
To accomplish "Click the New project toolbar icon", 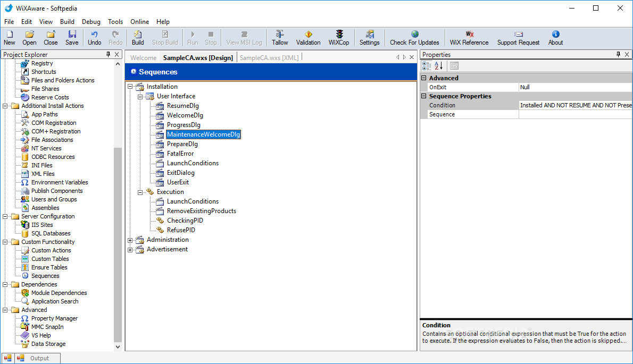I will click(9, 38).
